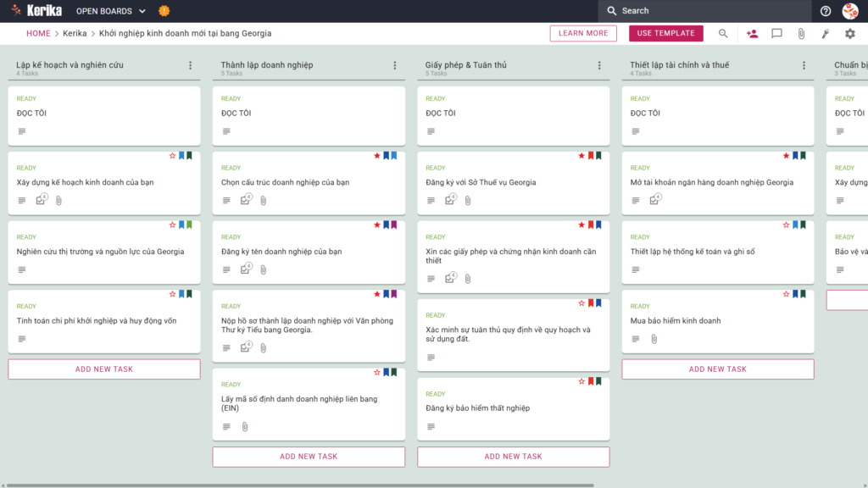
Task: Click the board search magnifier icon
Action: point(723,33)
